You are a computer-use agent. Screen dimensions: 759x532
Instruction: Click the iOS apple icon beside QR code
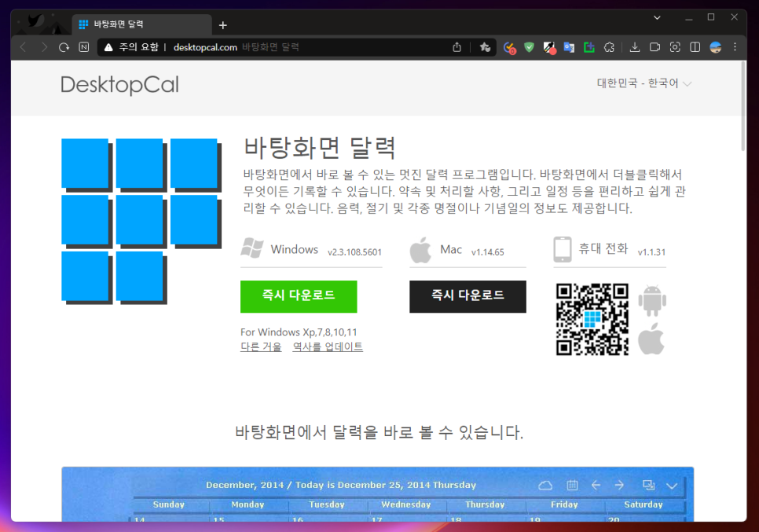coord(651,339)
